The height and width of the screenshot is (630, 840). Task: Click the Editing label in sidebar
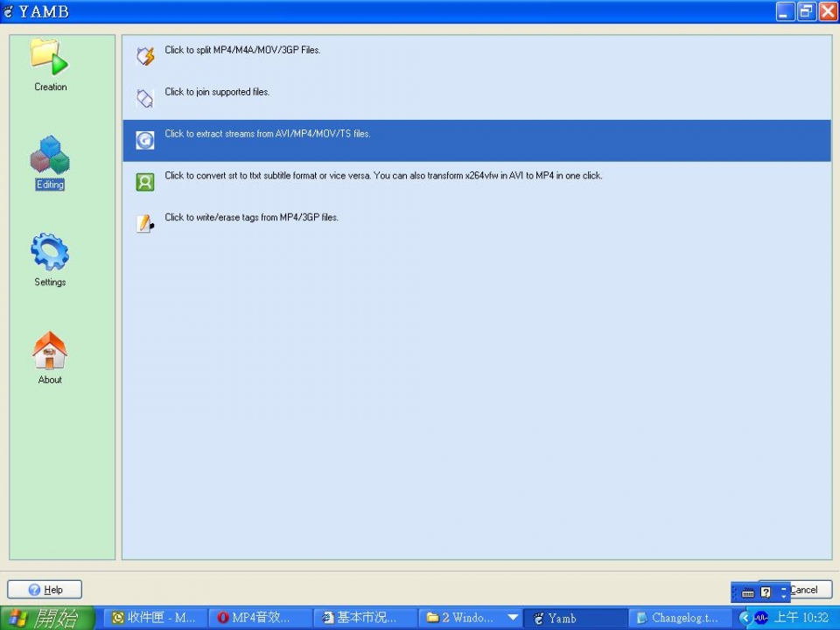point(50,185)
